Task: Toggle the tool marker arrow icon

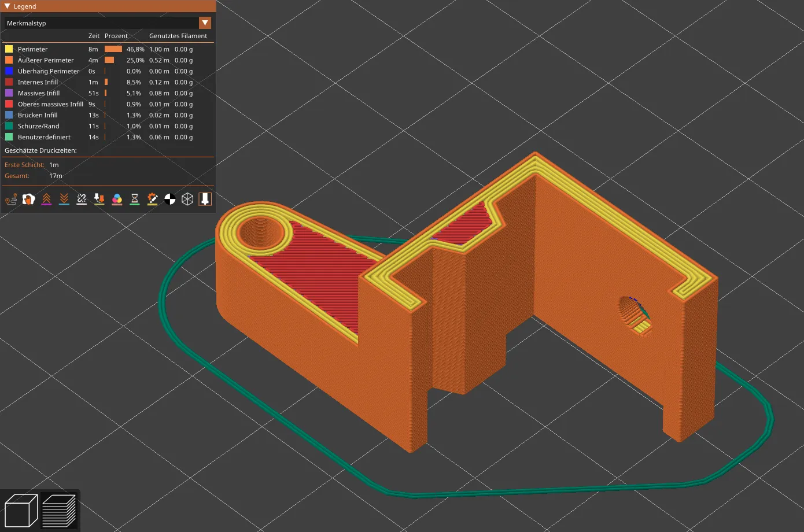Action: click(x=205, y=199)
